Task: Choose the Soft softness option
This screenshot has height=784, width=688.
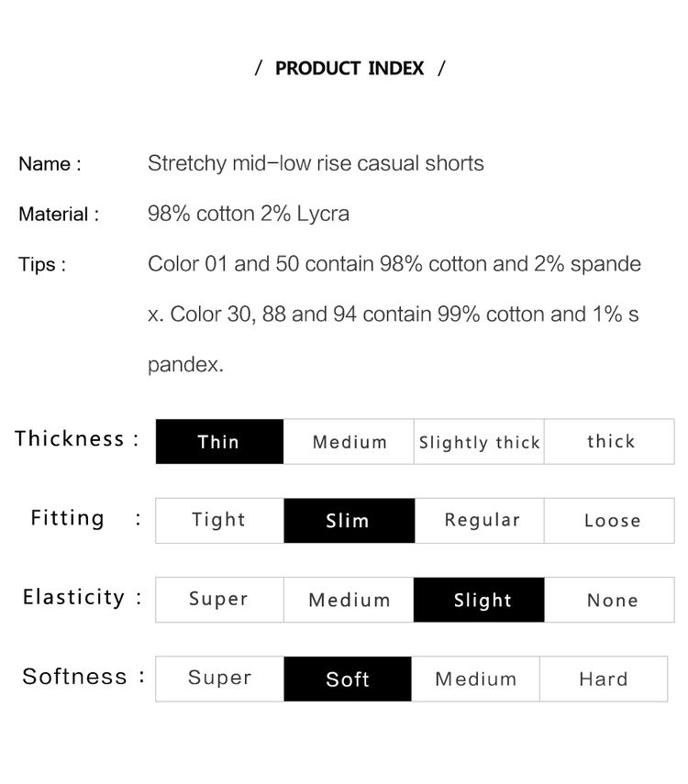Action: click(348, 679)
